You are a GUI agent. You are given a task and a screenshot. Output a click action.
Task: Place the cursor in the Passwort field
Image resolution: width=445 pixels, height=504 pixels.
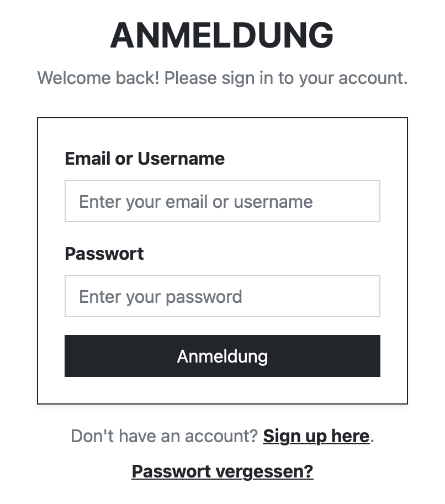(x=222, y=296)
